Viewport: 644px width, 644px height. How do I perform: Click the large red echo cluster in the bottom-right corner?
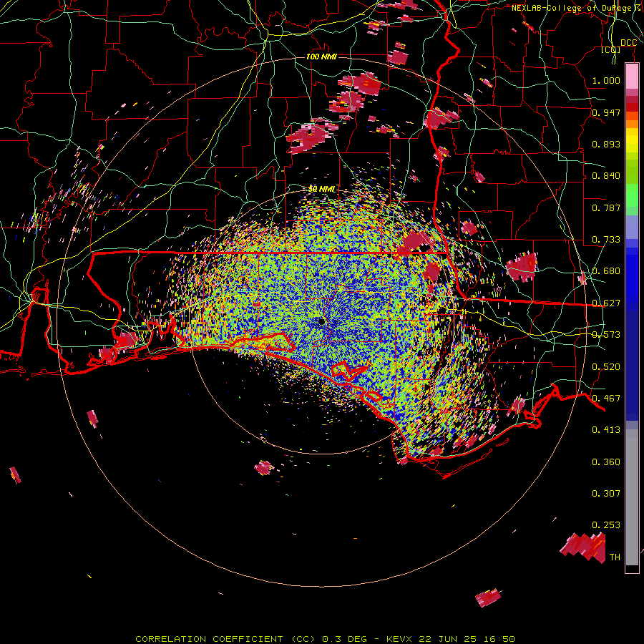(584, 547)
